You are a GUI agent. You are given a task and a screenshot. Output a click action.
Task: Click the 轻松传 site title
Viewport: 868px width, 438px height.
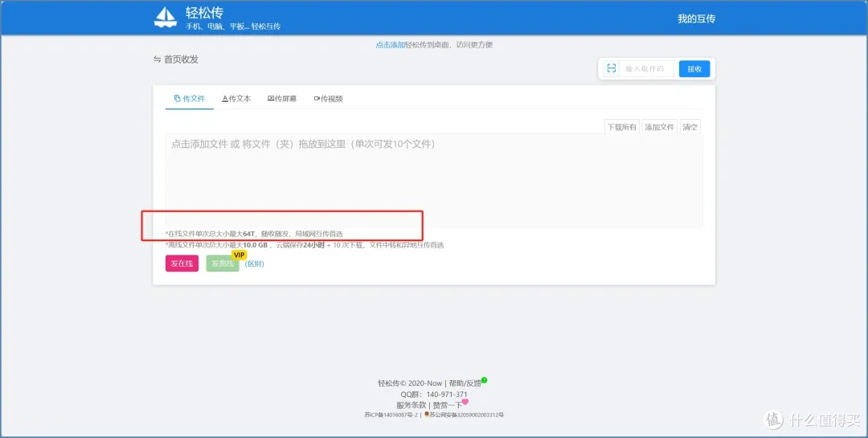pos(204,13)
